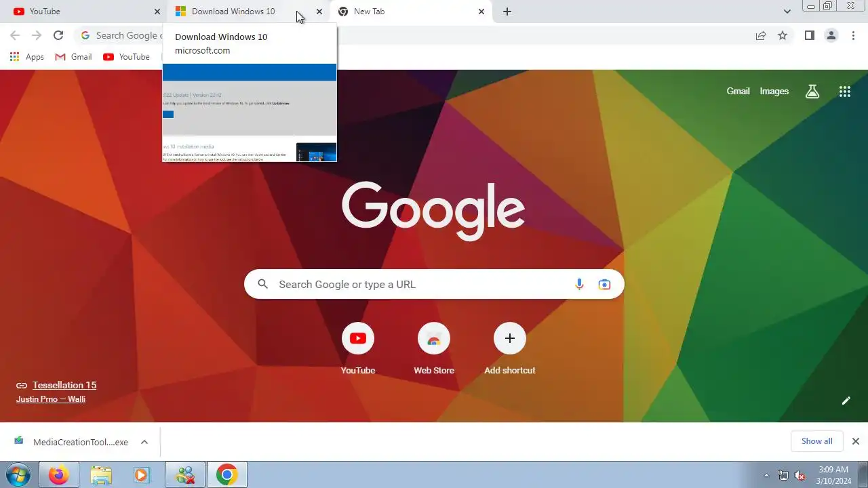
Task: Click the Download Windows 10 tab preview thumbnail
Action: coord(250,113)
